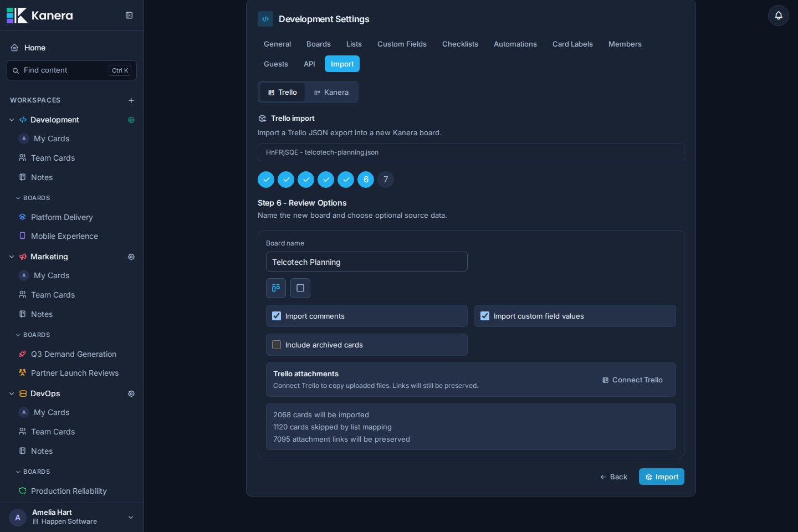Image resolution: width=798 pixels, height=532 pixels.
Task: Open DevOps workspace settings gear
Action: (131, 393)
